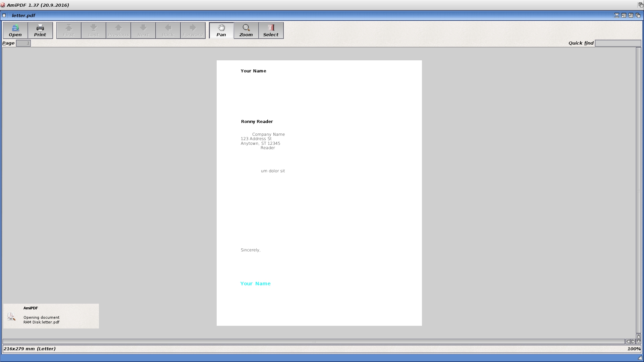
Task: Click horizontal scrollbar right arrow
Action: coord(633,342)
